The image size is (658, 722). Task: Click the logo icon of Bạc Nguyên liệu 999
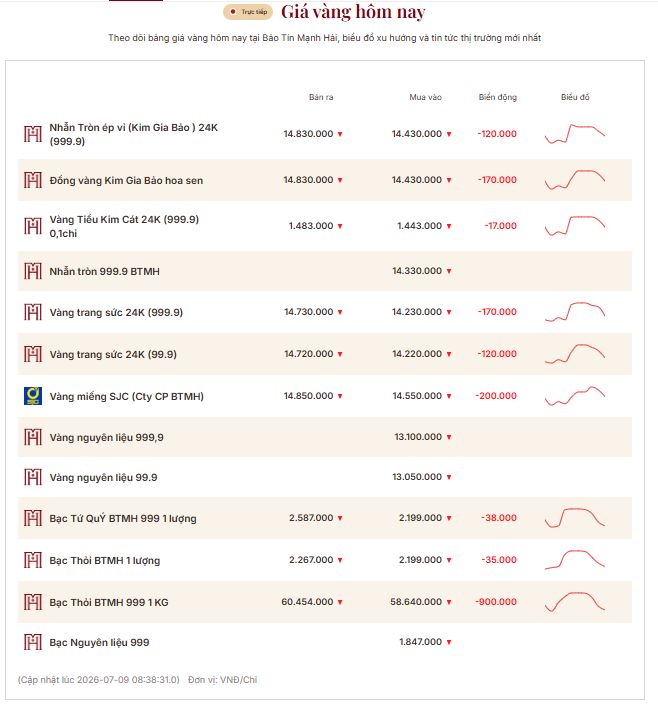(x=33, y=642)
